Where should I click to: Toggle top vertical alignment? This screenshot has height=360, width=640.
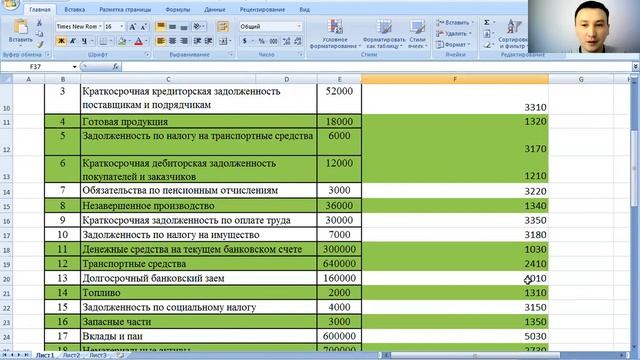161,27
